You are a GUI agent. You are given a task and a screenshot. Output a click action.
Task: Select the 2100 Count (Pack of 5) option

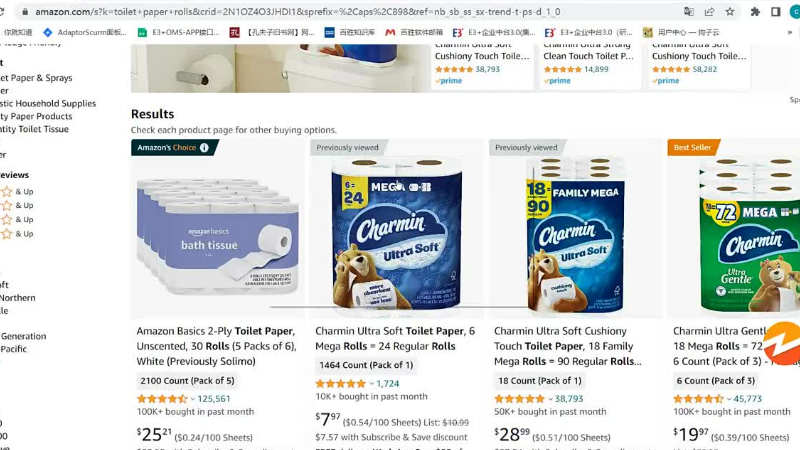(x=187, y=381)
